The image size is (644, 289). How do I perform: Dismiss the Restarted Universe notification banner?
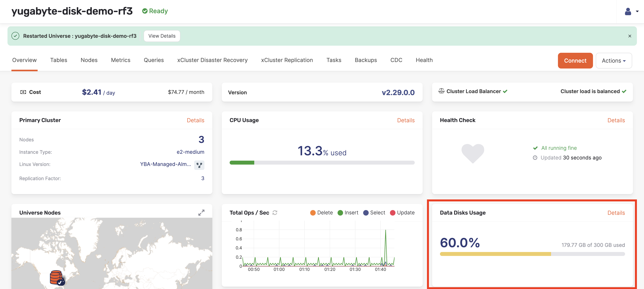coord(629,36)
